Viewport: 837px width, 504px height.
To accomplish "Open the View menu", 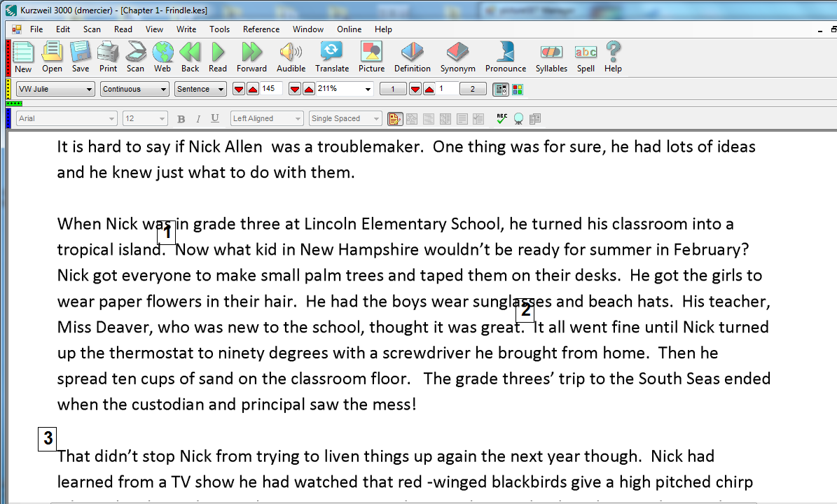I will pyautogui.click(x=154, y=29).
